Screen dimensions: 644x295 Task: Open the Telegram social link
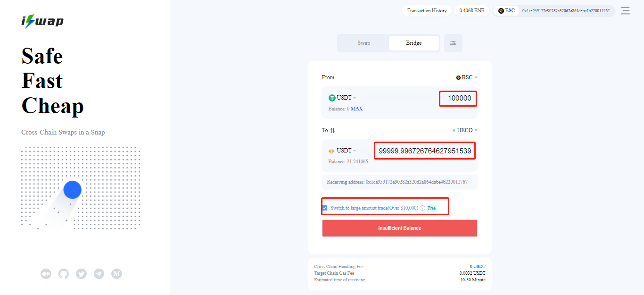point(99,273)
